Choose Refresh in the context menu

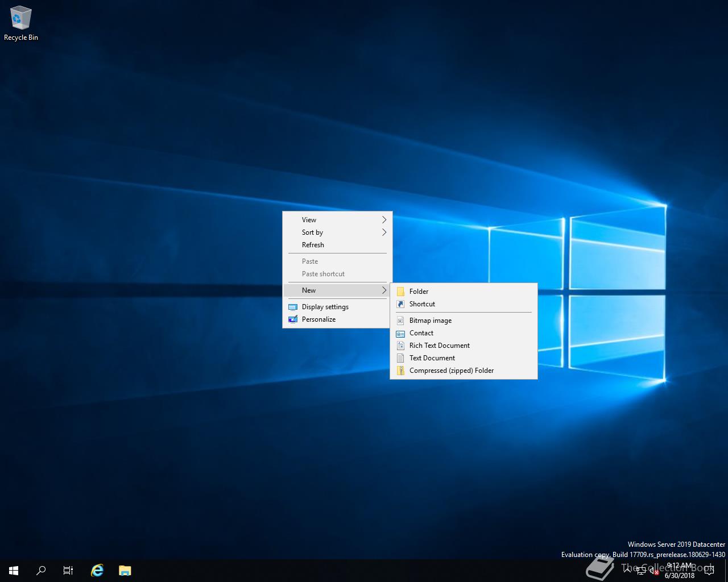point(337,245)
